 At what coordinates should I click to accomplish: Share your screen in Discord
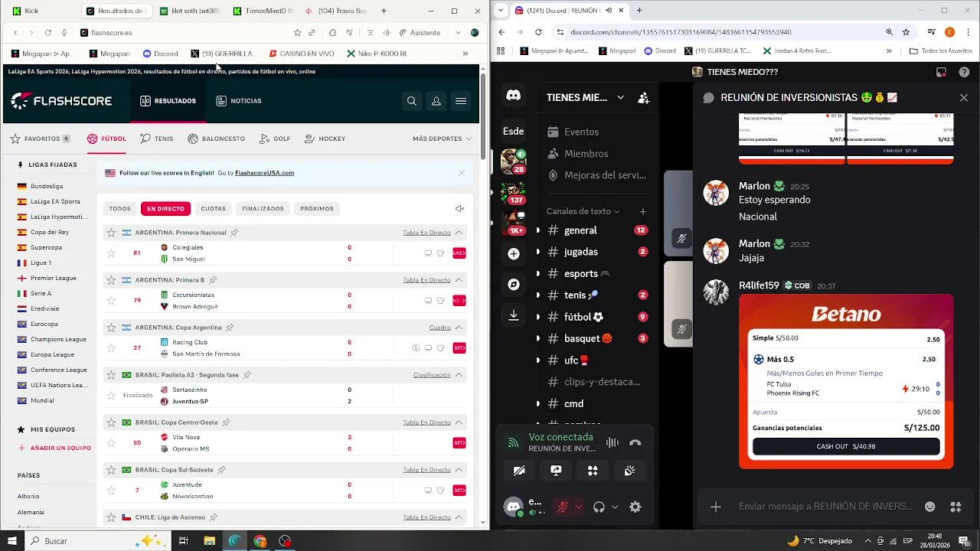(x=556, y=471)
